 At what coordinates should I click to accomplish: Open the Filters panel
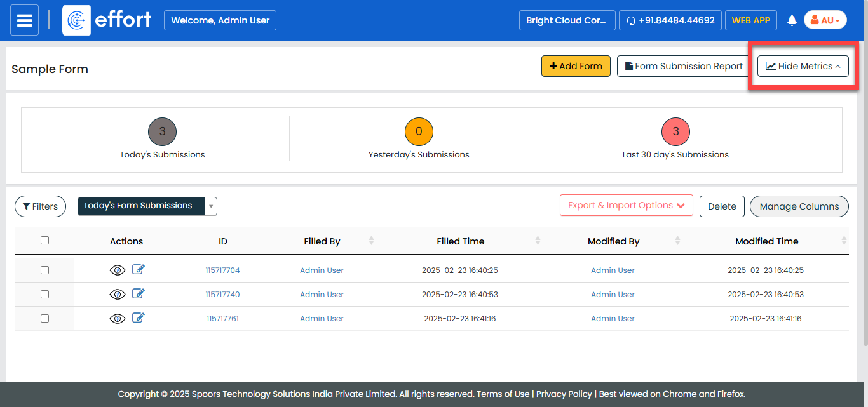[x=40, y=206]
